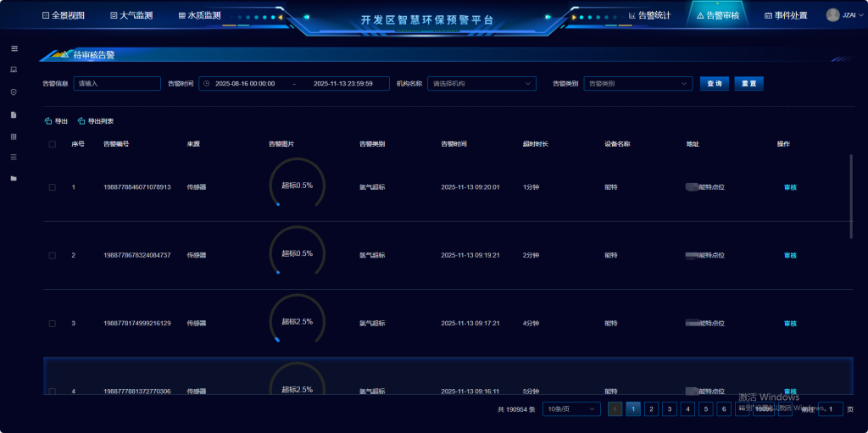Check the box for row 1
The height and width of the screenshot is (433, 868).
coord(52,187)
